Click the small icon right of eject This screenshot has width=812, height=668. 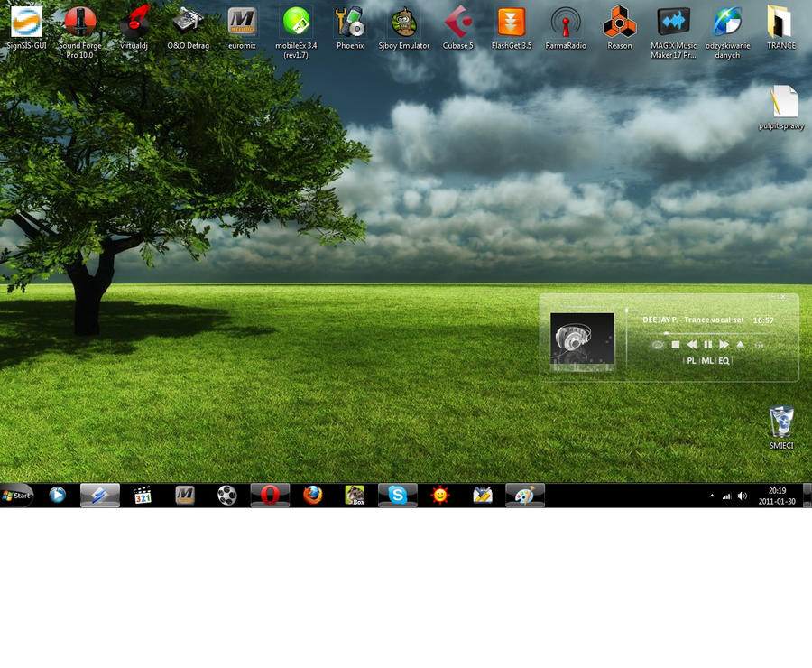click(759, 345)
